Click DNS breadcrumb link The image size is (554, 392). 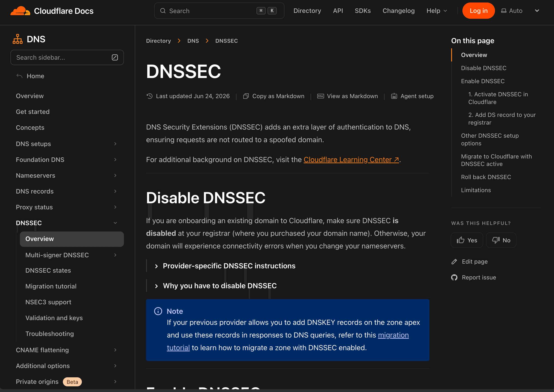[193, 41]
